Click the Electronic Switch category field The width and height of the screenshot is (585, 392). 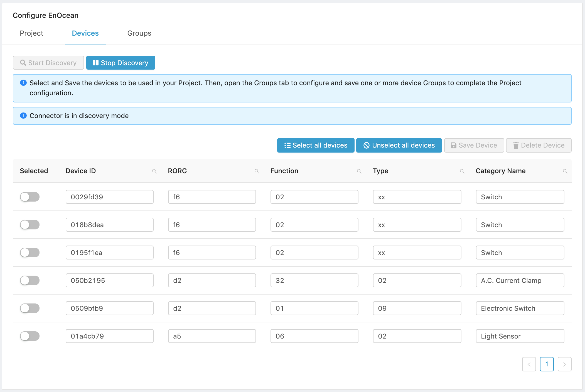click(x=520, y=308)
